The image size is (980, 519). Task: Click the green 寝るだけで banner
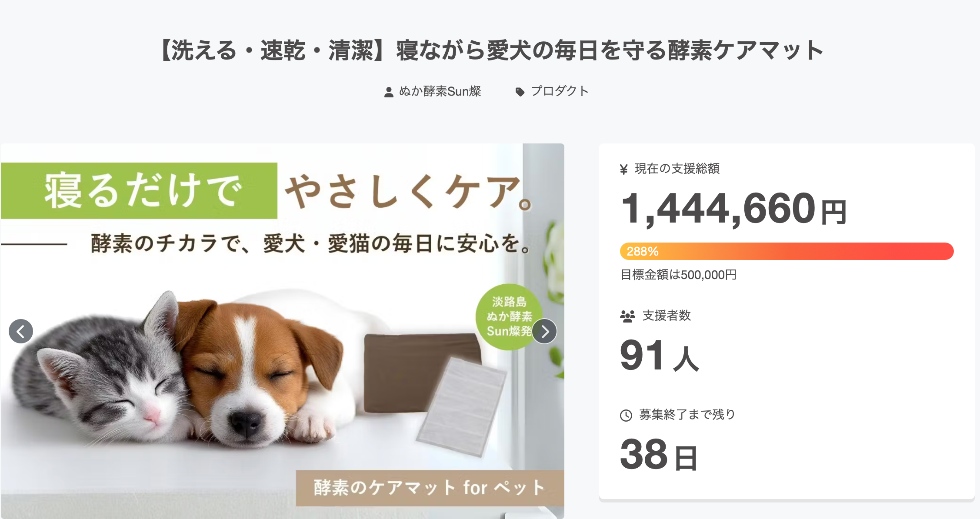click(x=139, y=191)
